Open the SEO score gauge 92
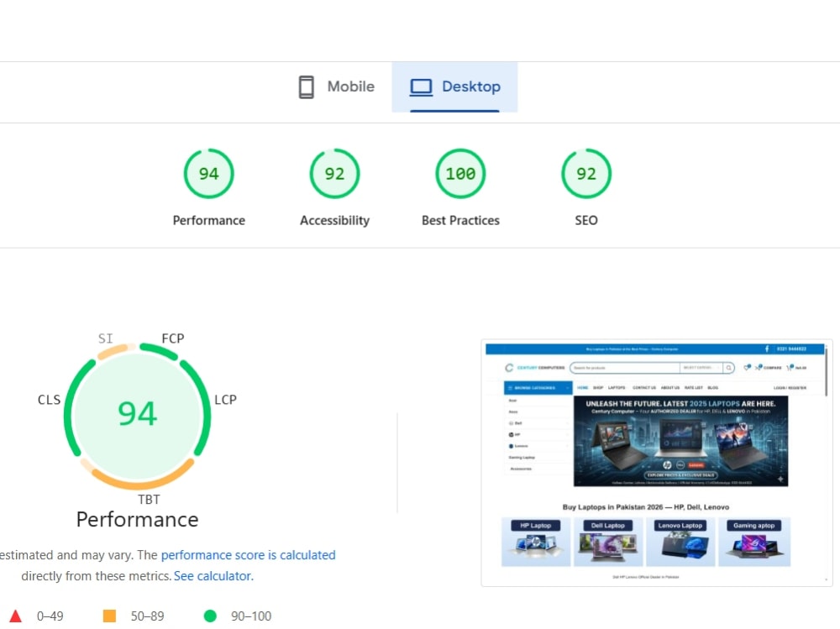 pos(586,174)
